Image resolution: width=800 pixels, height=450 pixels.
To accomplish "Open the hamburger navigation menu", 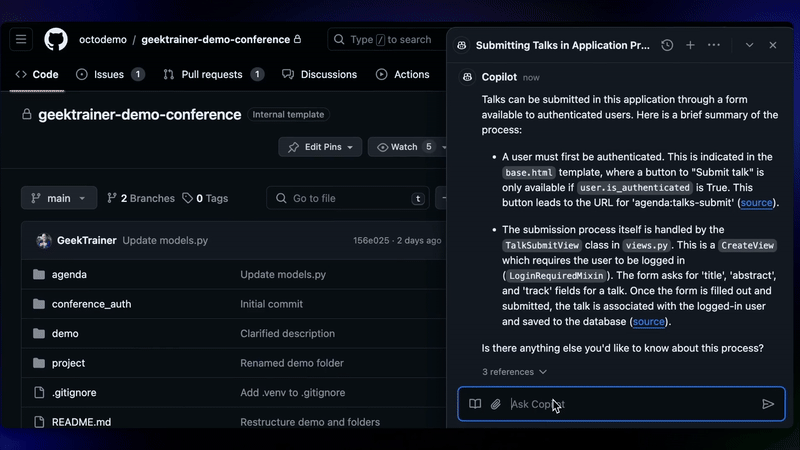I will [22, 40].
